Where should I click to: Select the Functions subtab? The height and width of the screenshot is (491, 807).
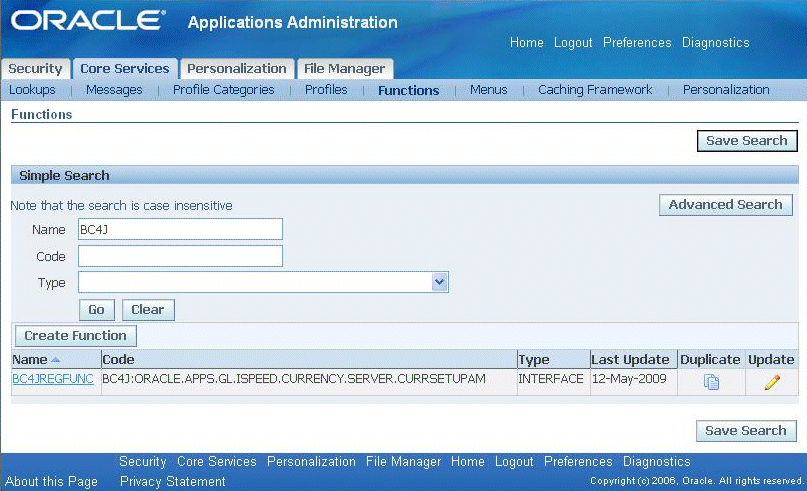coord(409,91)
